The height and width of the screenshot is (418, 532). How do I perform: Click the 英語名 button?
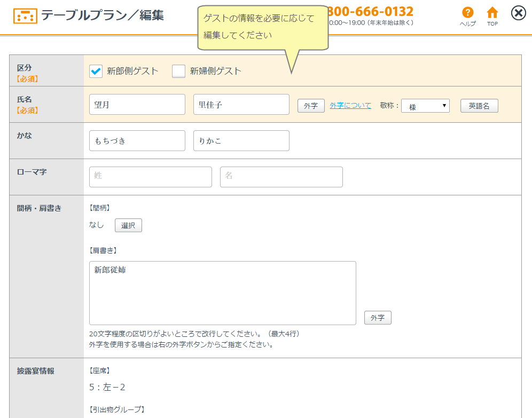(x=479, y=106)
